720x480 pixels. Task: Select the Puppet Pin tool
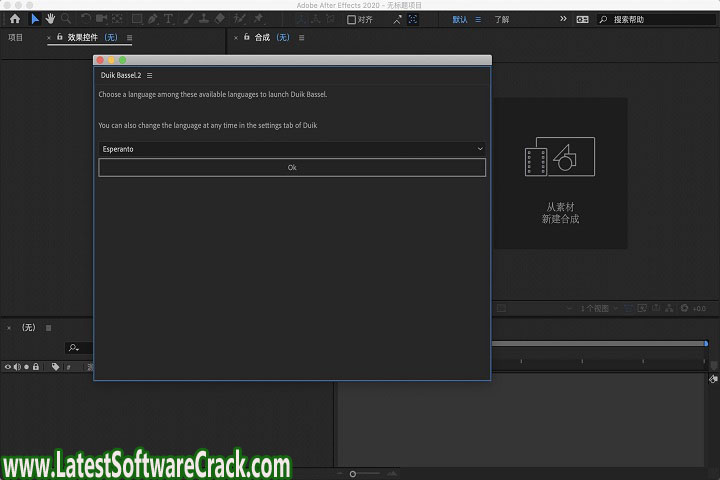(259, 19)
